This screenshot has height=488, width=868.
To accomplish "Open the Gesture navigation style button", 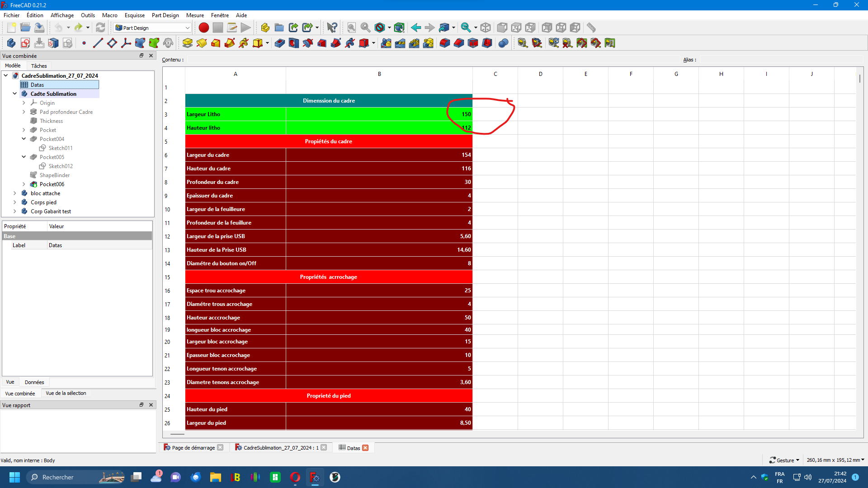I will [x=784, y=460].
